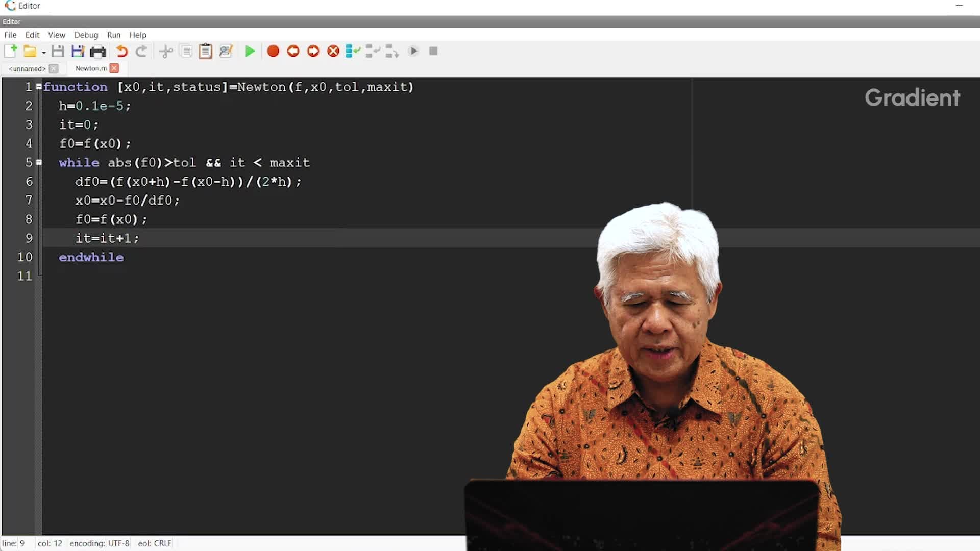Print the current file
Viewport: 980px width, 551px height.
point(97,51)
